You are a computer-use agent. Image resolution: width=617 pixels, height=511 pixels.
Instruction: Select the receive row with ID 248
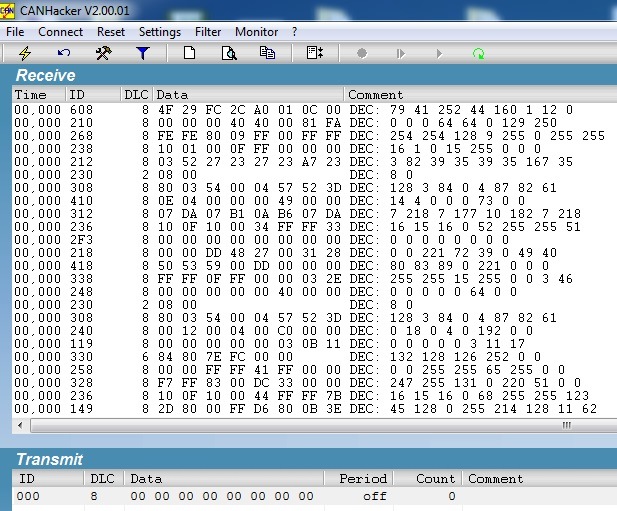[x=314, y=291]
